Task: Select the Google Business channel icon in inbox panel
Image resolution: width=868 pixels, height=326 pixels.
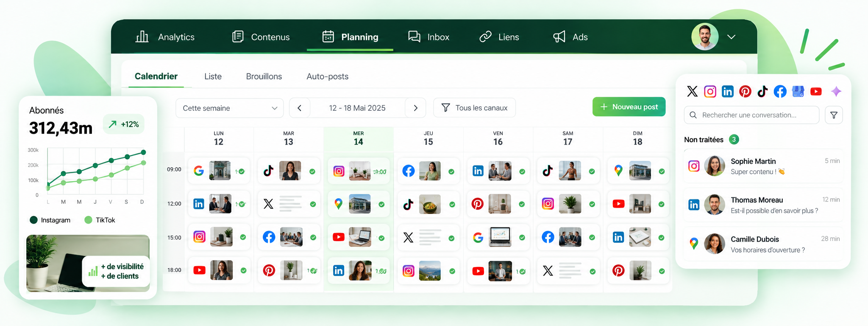Action: click(x=798, y=91)
